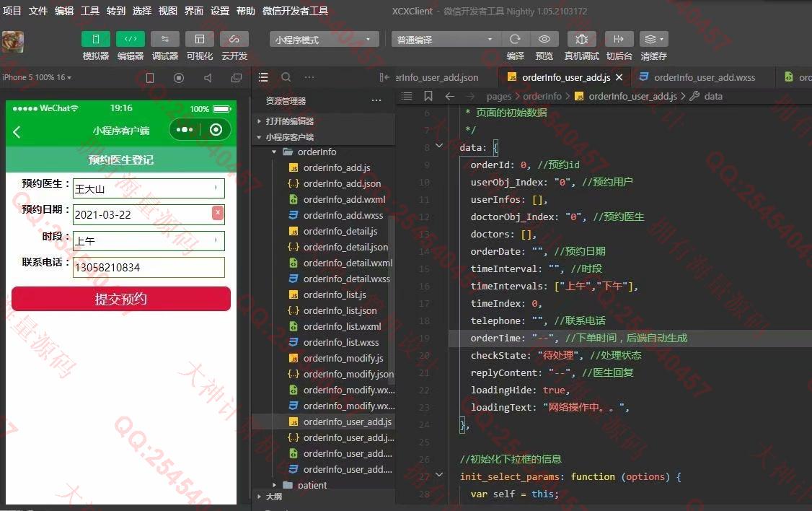Image resolution: width=812 pixels, height=511 pixels.
Task: Open the 项目 menu
Action: tap(12, 11)
